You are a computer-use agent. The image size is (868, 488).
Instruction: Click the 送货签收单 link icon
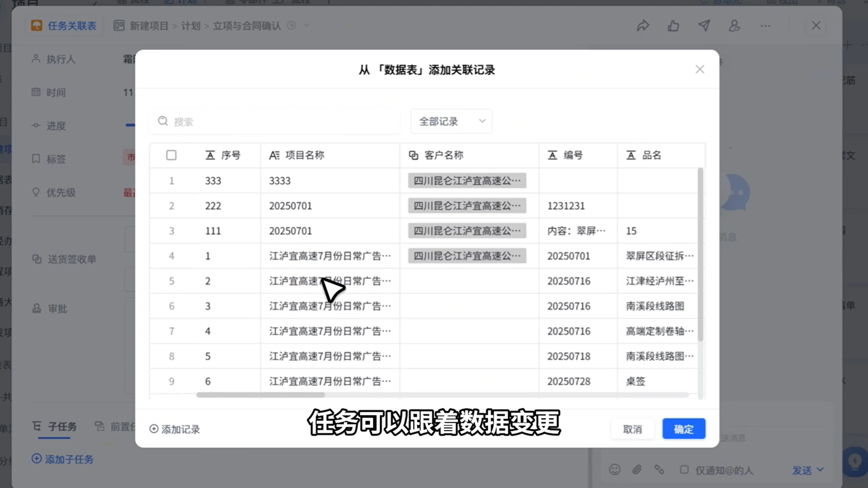[37, 259]
